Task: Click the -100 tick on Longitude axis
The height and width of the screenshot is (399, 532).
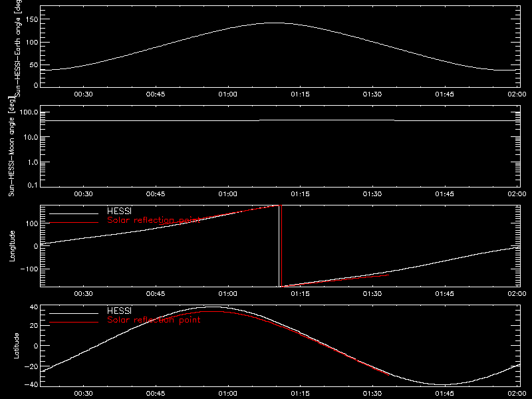Action: point(29,269)
